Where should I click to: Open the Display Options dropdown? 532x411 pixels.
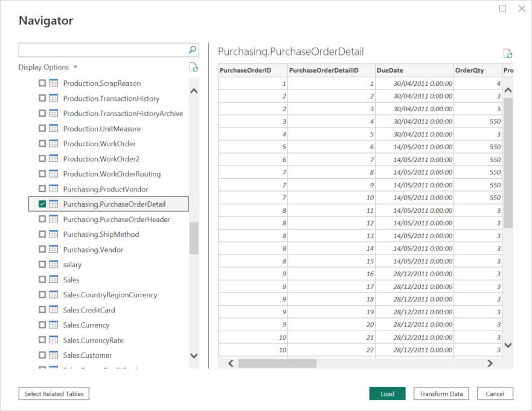pos(48,67)
